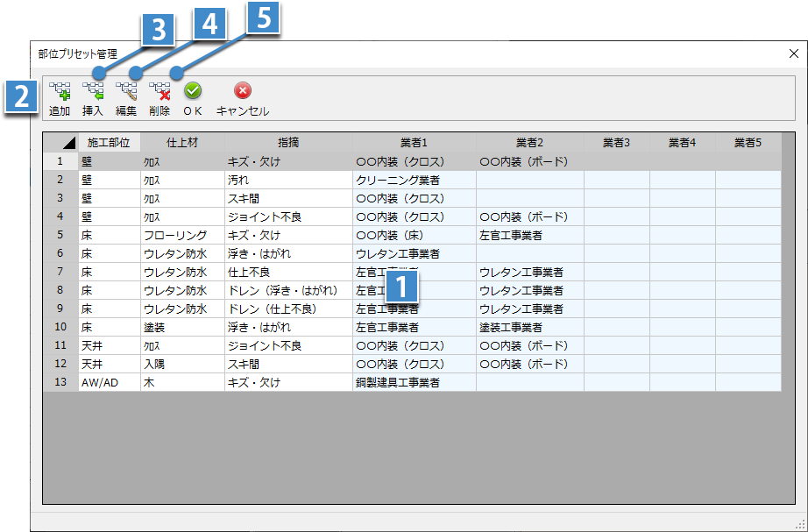Click the 挿入 (Insert) toolbar icon

point(93,91)
